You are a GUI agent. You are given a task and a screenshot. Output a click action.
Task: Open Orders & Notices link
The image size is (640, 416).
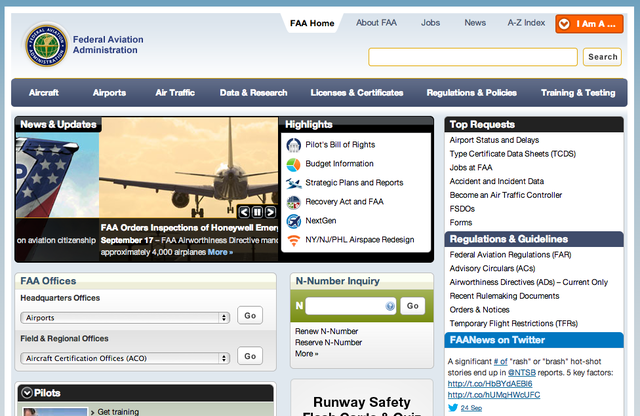480,309
